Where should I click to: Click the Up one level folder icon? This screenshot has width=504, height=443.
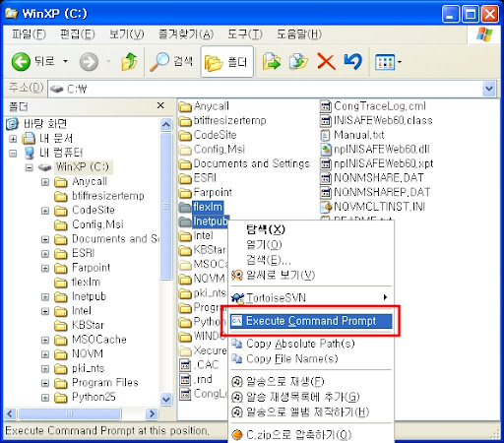tap(129, 61)
